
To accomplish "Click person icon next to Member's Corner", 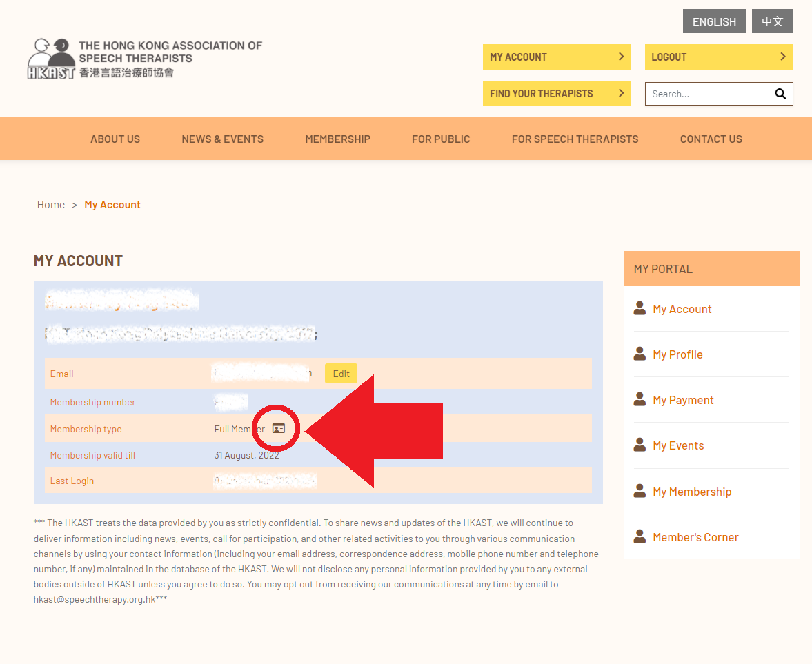I will [x=640, y=536].
